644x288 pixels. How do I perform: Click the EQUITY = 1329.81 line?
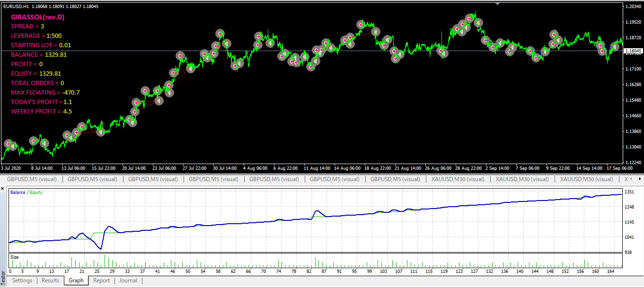[36, 74]
